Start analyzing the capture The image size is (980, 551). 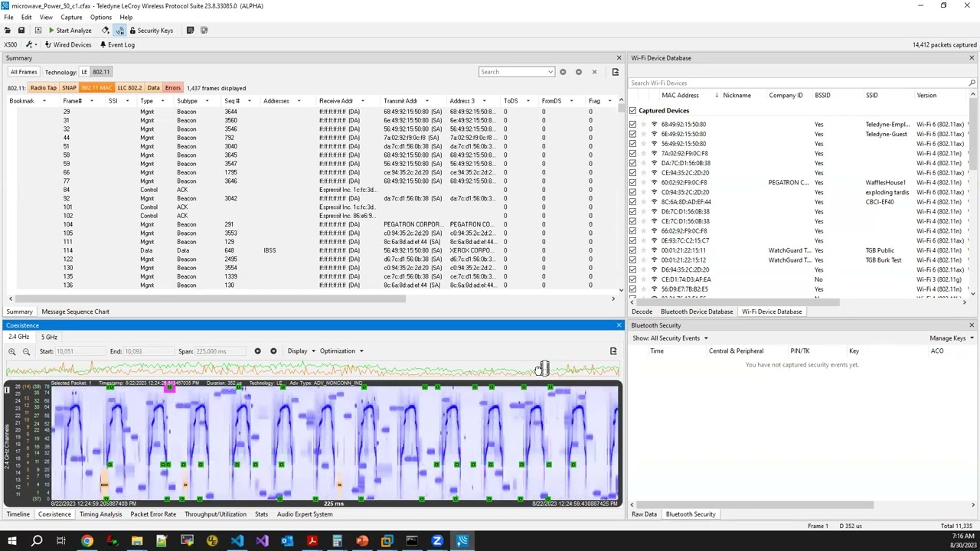click(69, 31)
